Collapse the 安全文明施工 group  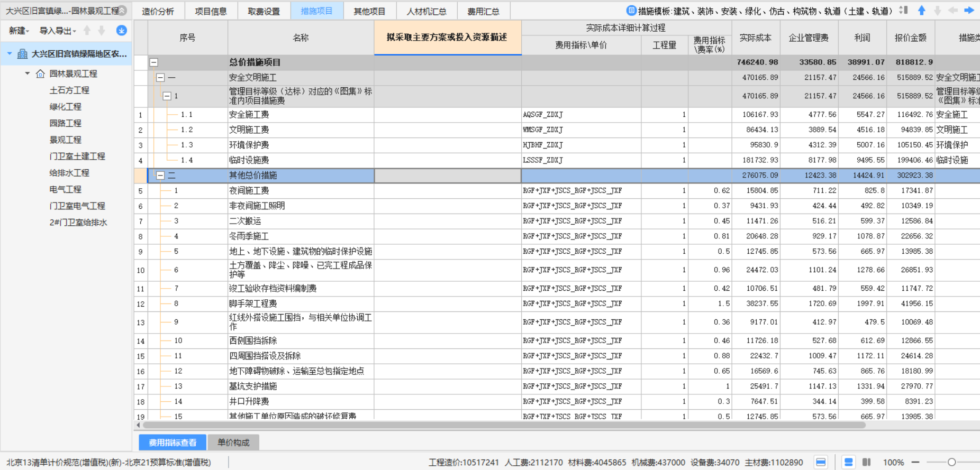tap(160, 78)
